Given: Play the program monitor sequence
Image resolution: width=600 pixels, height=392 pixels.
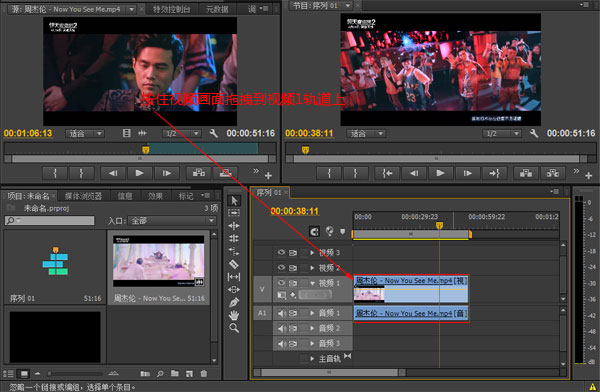Looking at the screenshot, I should [x=440, y=173].
